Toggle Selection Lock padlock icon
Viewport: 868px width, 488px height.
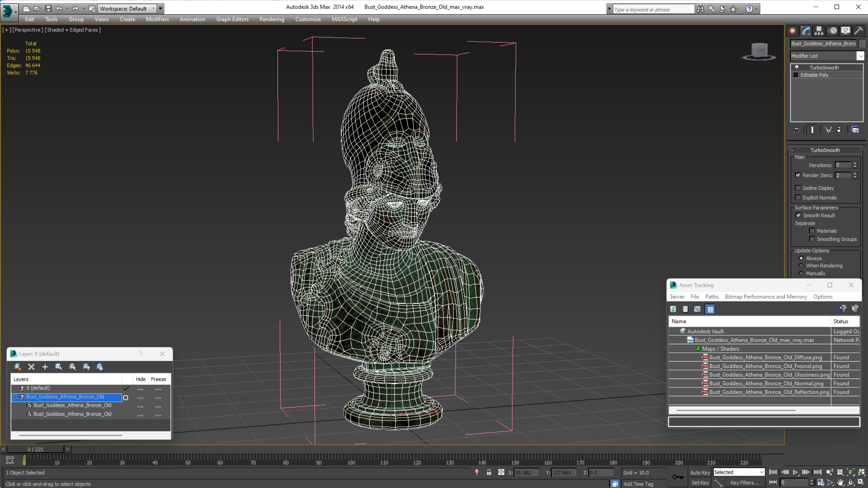(489, 472)
